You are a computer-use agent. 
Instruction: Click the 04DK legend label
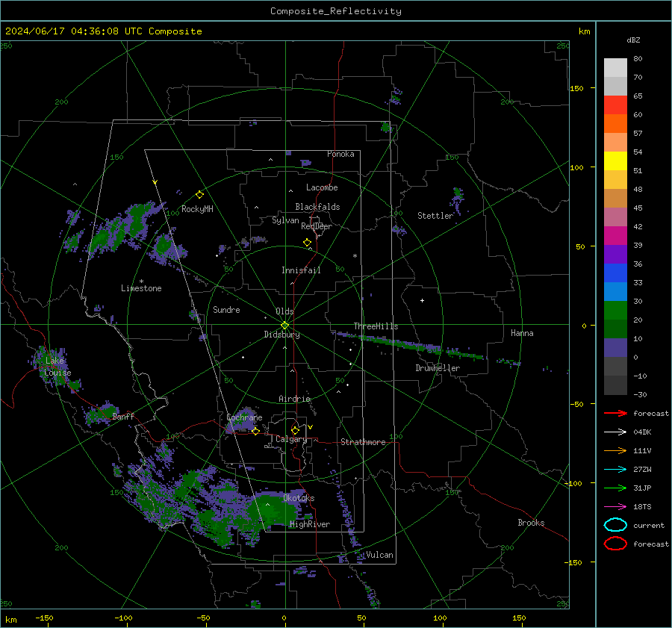642,432
